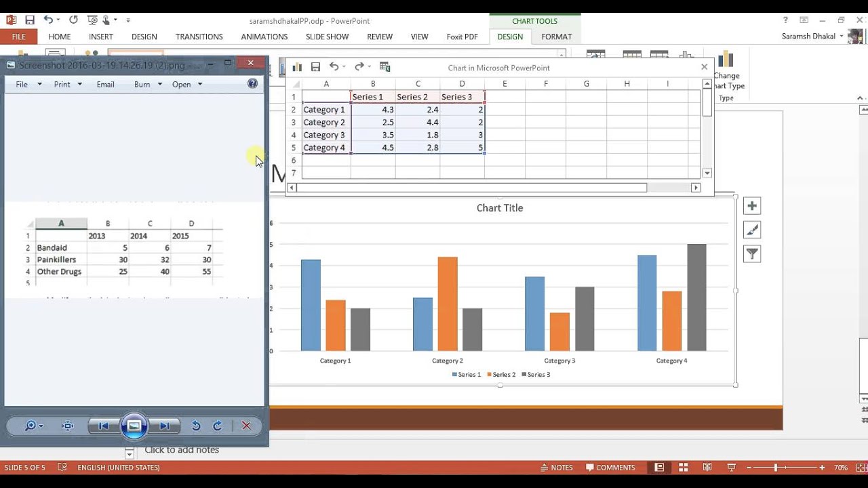Screen dimensions: 868x488
Task: Play slide show in Photo Viewer
Action: point(134,426)
